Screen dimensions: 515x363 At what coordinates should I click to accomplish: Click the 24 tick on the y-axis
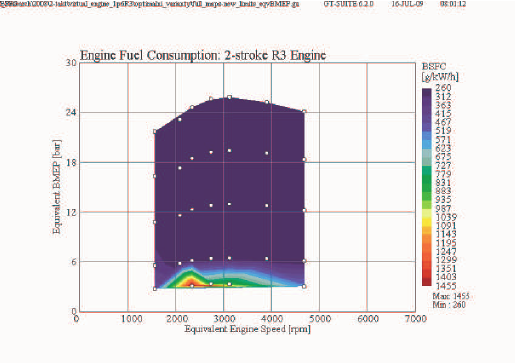pos(71,112)
